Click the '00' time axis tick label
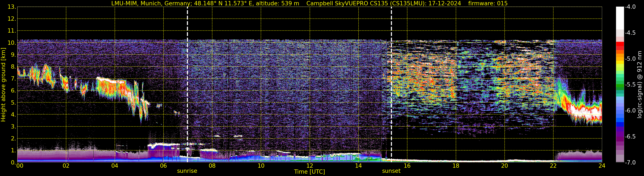Screen dimensions: 644x176 20,166
